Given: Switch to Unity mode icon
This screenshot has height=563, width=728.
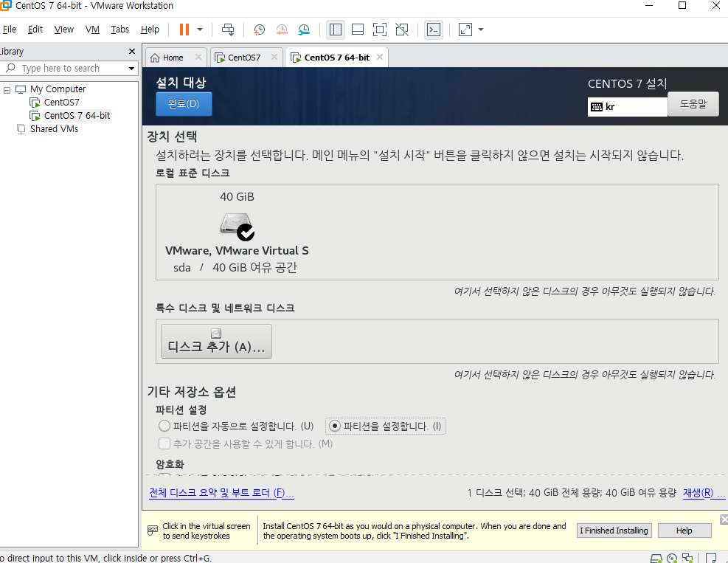Looking at the screenshot, I should (402, 30).
